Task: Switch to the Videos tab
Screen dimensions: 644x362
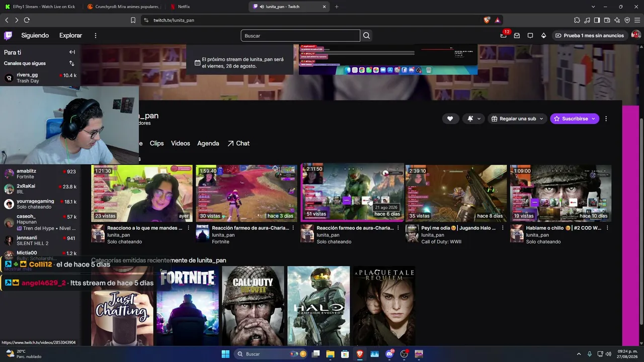Action: (181, 143)
